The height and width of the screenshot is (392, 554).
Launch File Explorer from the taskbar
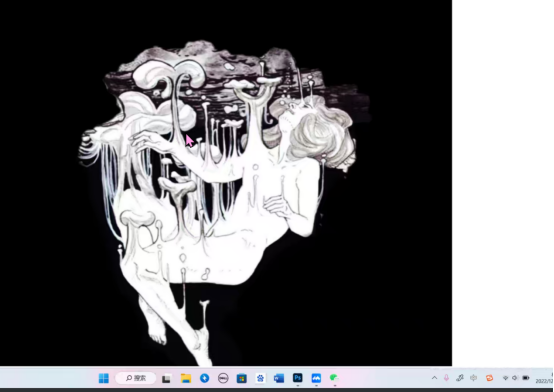coord(186,379)
